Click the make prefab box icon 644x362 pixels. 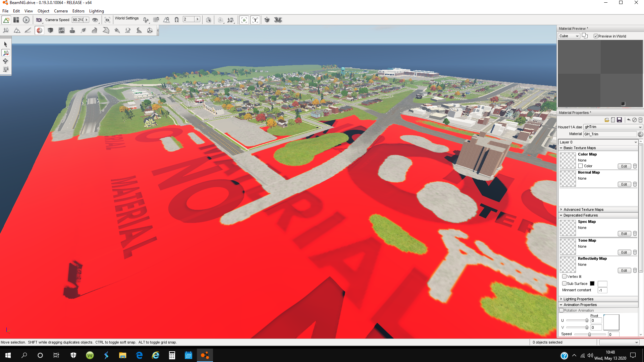267,20
